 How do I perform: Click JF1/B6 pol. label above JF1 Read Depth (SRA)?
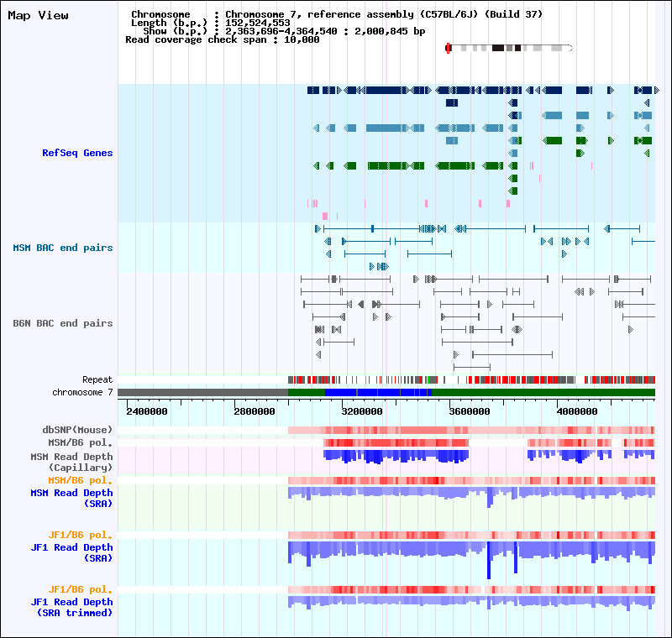80,535
